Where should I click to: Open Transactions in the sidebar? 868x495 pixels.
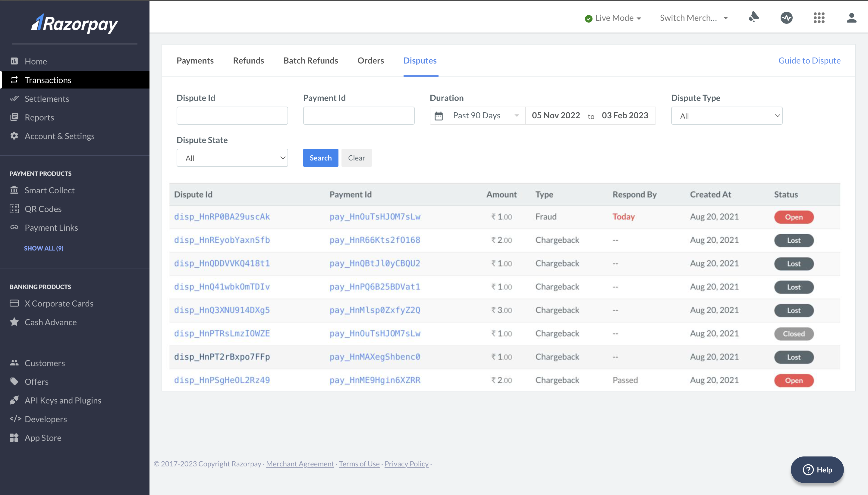[x=75, y=79]
